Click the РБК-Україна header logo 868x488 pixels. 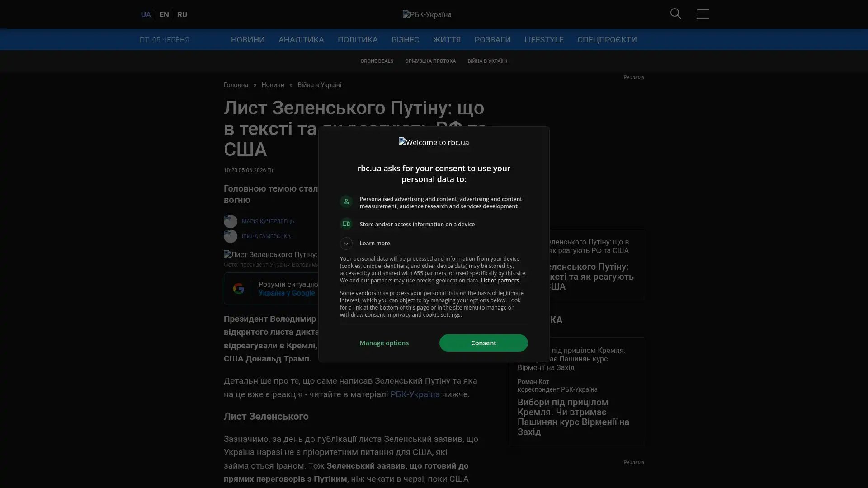coord(427,14)
